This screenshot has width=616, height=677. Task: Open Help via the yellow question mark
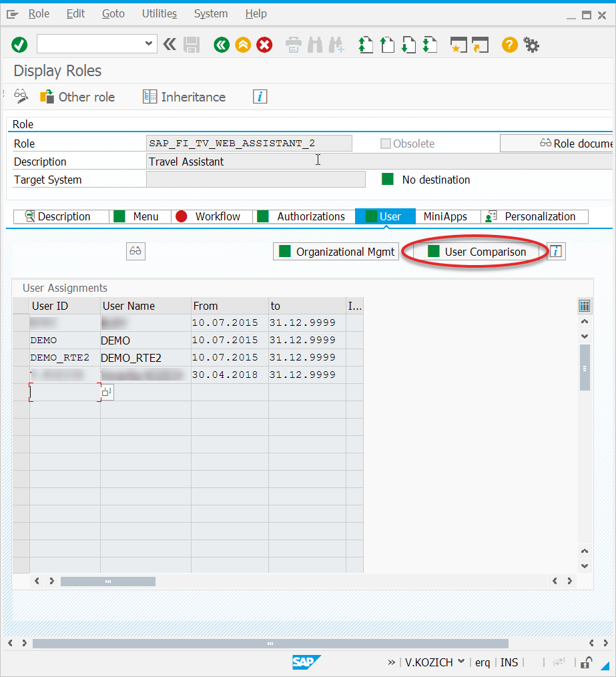pos(510,45)
